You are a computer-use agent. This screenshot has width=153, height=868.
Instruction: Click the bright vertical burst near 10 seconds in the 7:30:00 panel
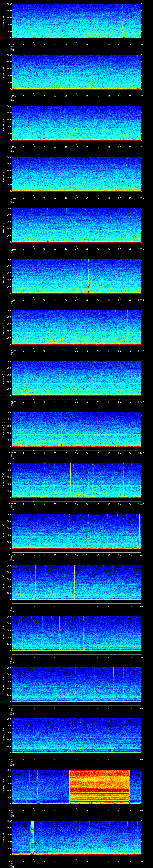click(x=32, y=838)
